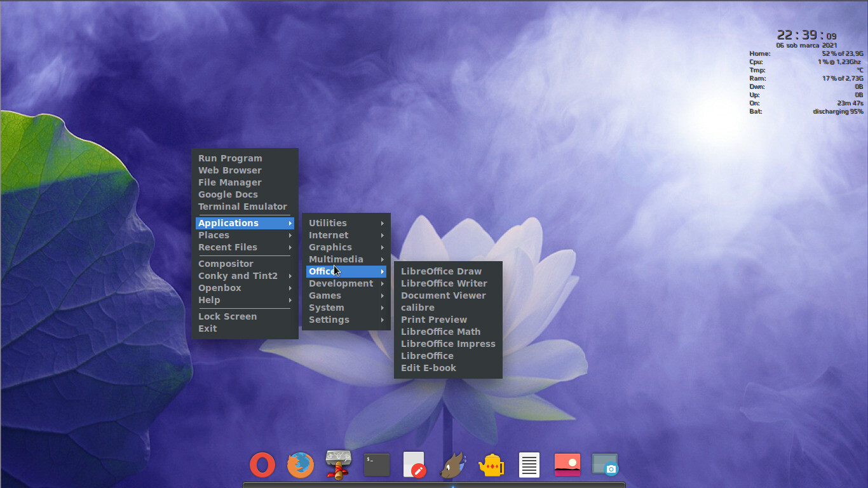Screen dimensions: 868x488
Task: Expand the Internet category
Action: pyautogui.click(x=346, y=235)
